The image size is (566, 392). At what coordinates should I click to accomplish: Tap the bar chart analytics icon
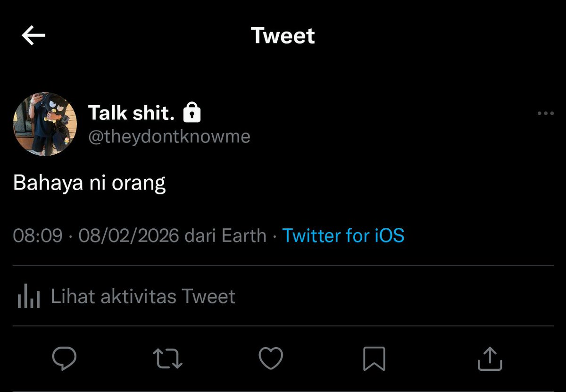28,297
